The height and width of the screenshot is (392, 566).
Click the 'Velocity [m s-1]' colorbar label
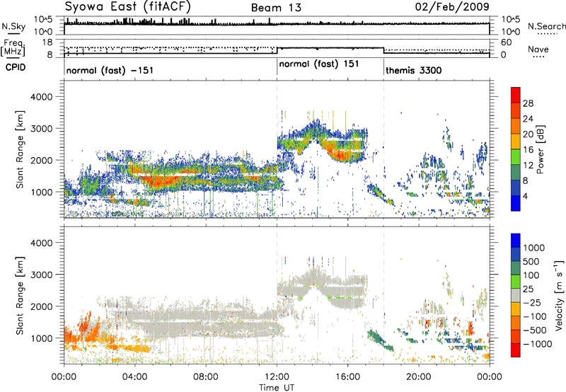tap(559, 295)
